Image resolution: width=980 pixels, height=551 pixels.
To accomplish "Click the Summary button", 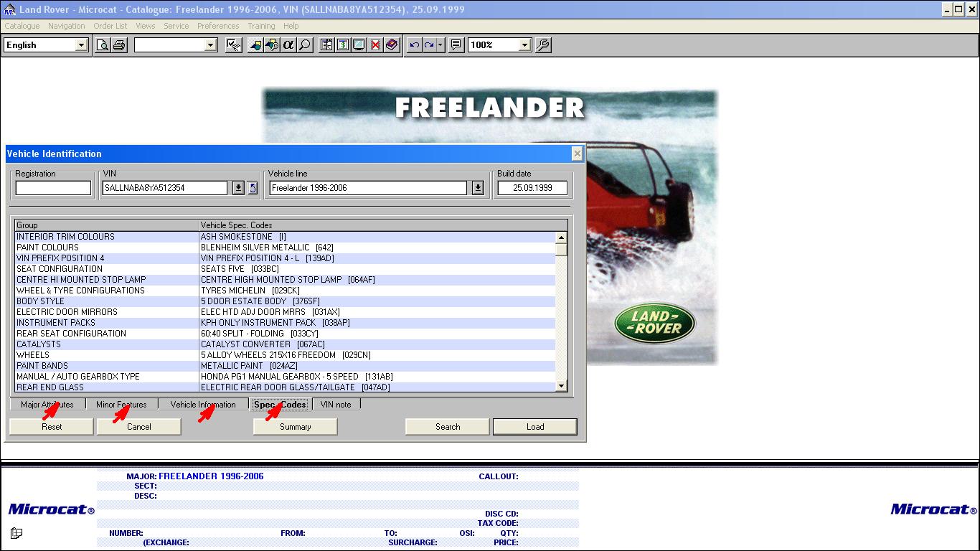I will 296,427.
